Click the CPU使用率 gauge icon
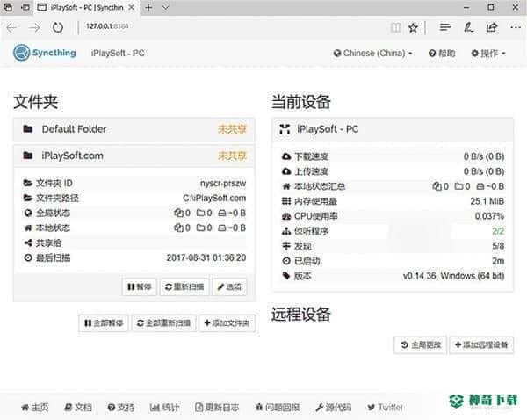527x420 pixels. (x=286, y=216)
